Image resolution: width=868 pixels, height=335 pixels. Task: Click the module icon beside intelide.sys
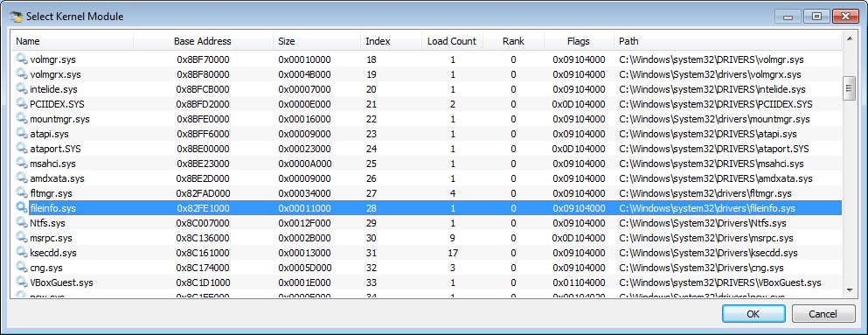(x=22, y=89)
